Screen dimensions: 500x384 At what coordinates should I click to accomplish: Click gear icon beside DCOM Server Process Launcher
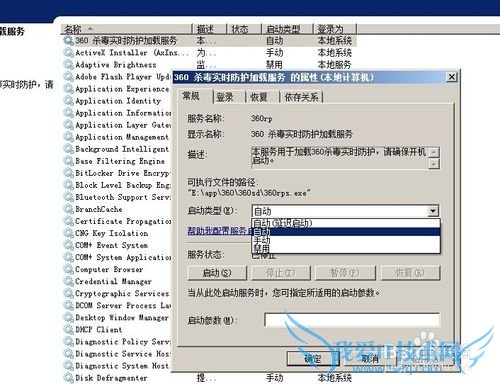pos(69,305)
